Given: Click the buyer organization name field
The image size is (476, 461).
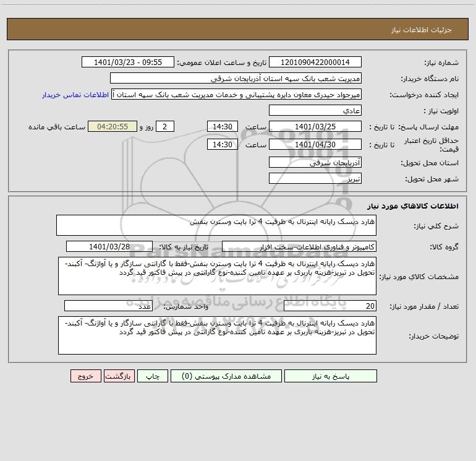Looking at the screenshot, I should tap(236, 78).
